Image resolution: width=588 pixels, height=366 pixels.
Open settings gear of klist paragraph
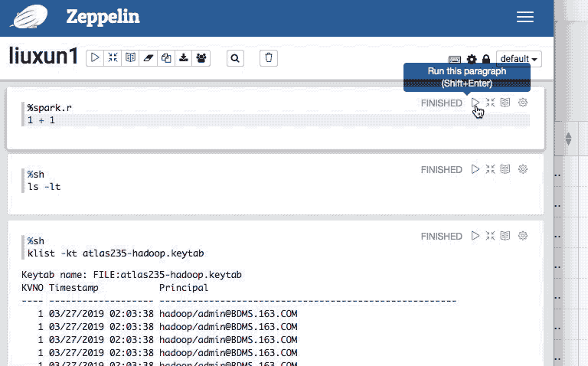click(523, 236)
